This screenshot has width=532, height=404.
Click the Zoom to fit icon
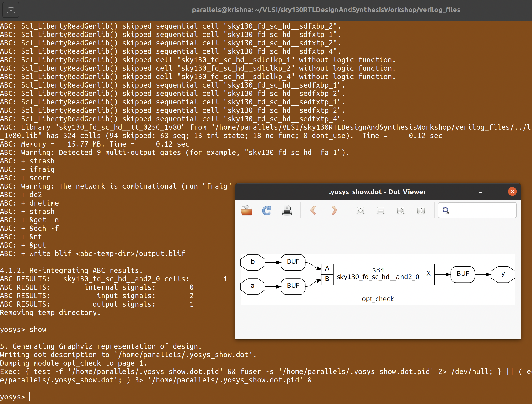[401, 211]
